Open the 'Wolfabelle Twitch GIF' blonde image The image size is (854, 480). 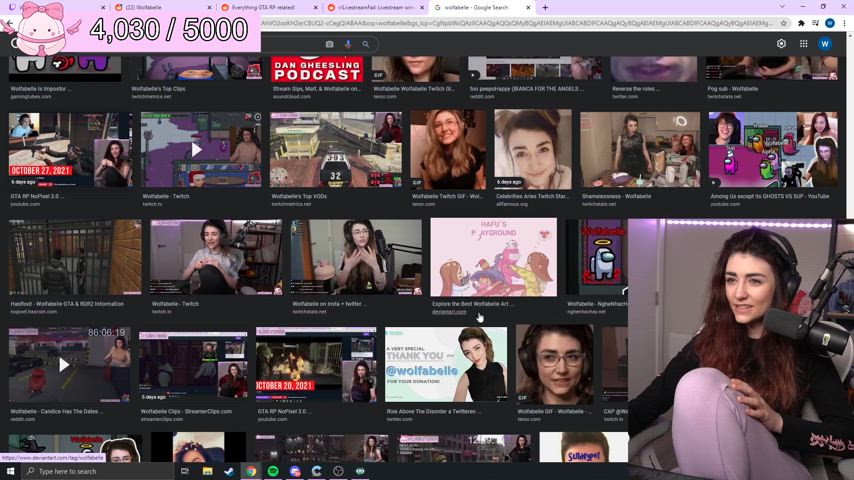pos(448,149)
